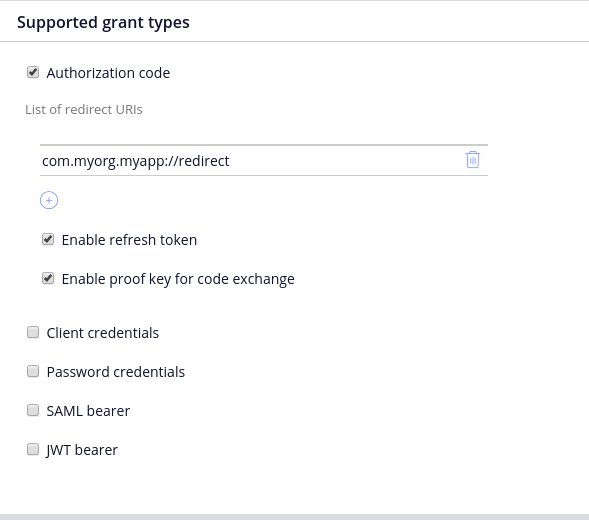Disable the Enable refresh token checkbox

click(x=48, y=239)
